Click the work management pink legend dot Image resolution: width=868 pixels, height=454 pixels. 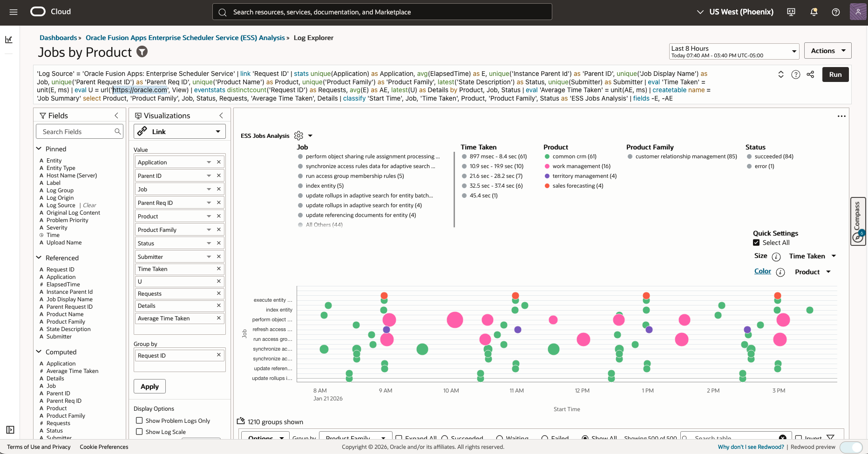[x=547, y=166]
